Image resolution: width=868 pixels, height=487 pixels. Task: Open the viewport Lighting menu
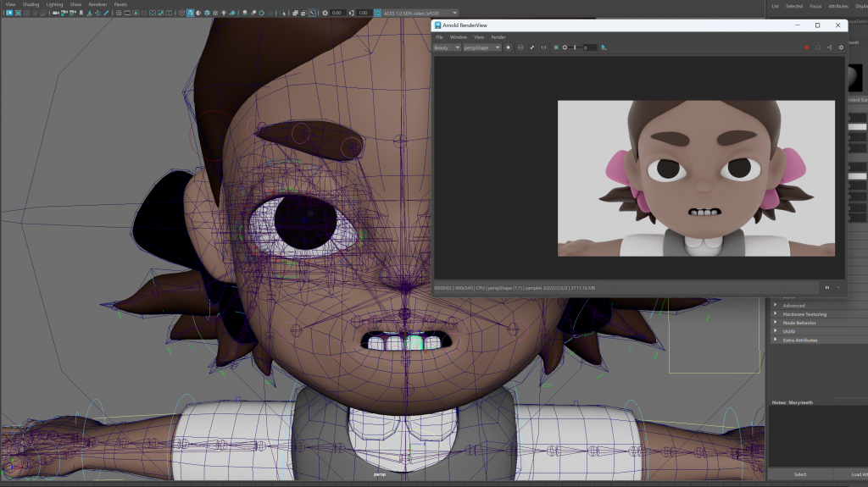pos(54,4)
